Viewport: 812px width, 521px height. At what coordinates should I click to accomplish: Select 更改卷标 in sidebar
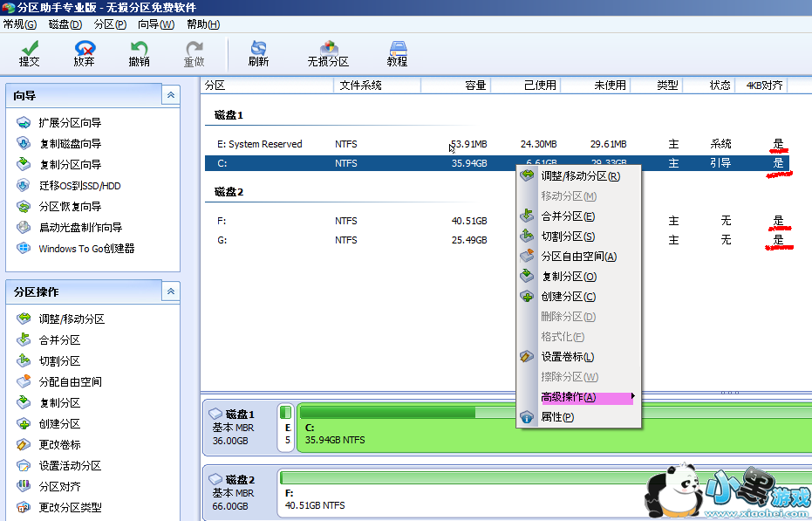point(49,444)
